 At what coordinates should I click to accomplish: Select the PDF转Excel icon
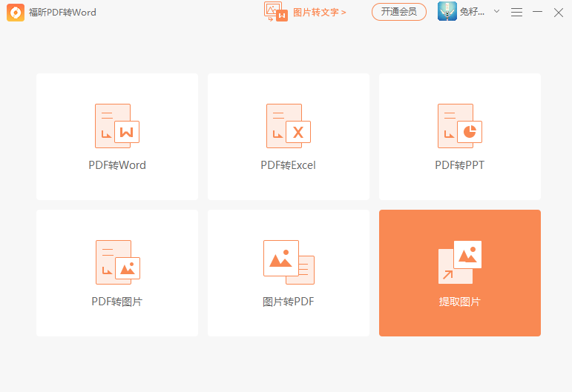(x=288, y=125)
